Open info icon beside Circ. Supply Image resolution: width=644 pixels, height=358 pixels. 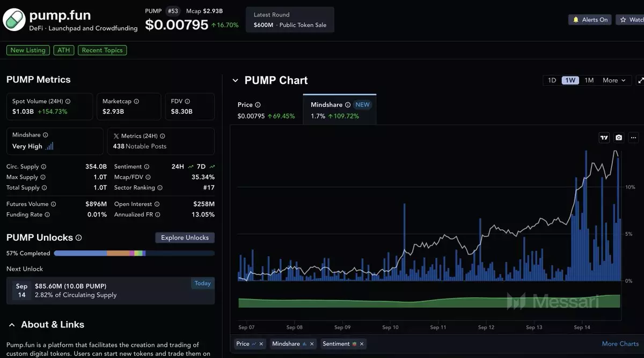pyautogui.click(x=43, y=167)
